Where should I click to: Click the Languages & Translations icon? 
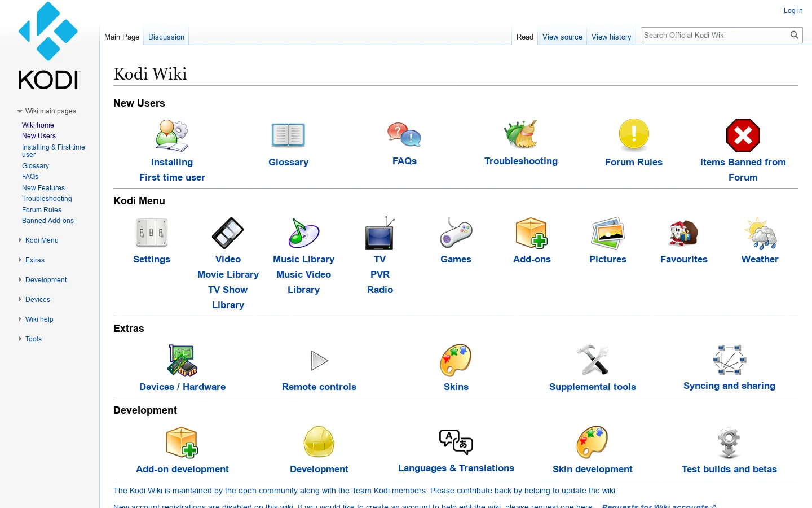click(x=456, y=441)
